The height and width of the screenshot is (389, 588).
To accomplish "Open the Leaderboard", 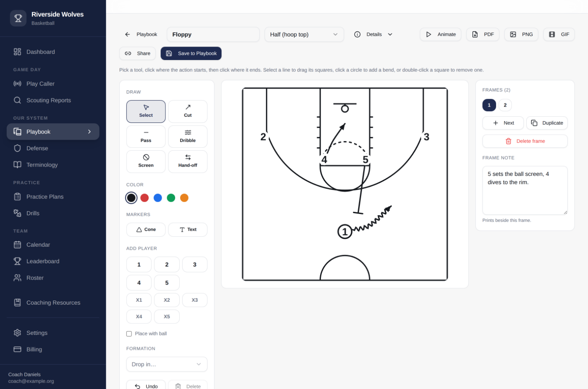I will point(53,261).
